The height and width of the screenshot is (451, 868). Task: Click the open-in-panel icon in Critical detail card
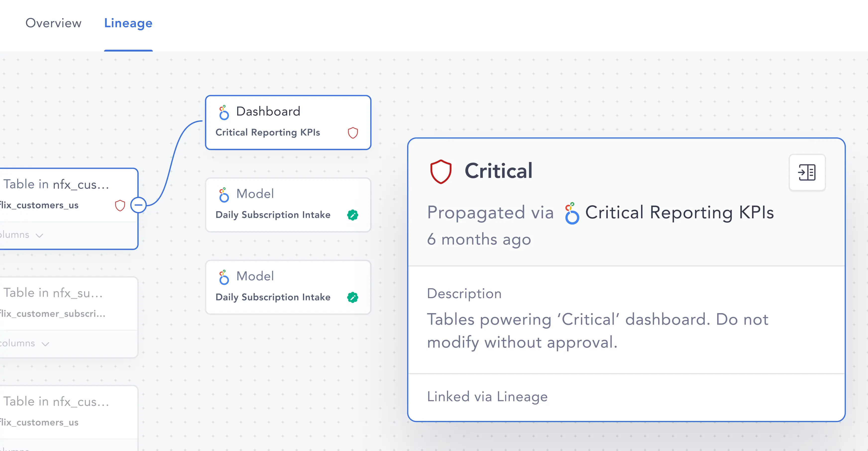[x=807, y=172]
